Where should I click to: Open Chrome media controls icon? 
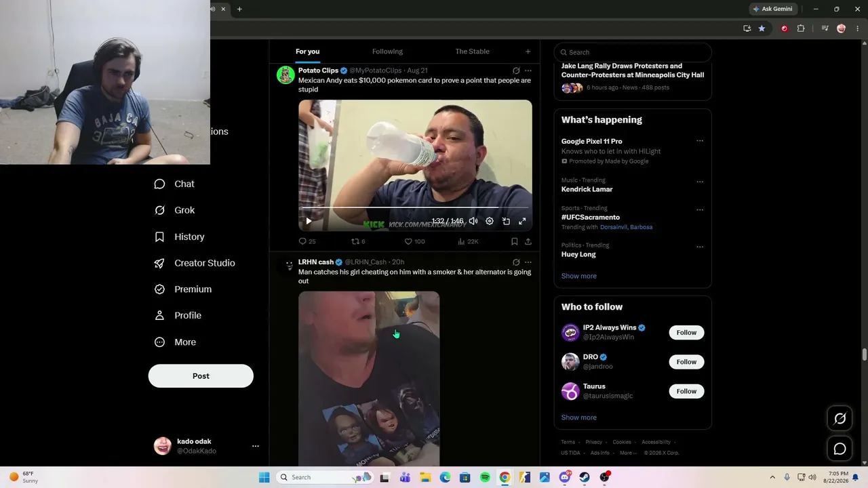(825, 28)
